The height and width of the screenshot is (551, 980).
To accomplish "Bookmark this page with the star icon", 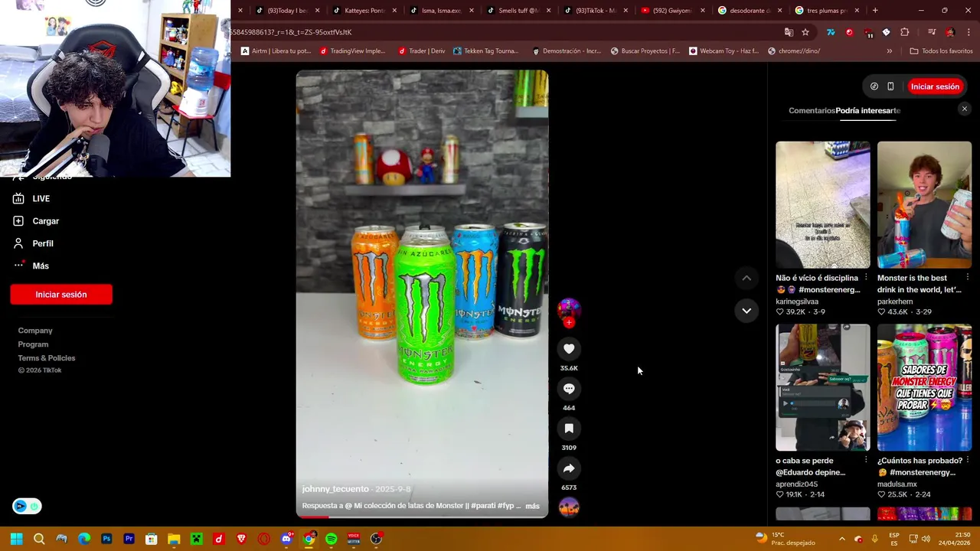I will tap(805, 32).
